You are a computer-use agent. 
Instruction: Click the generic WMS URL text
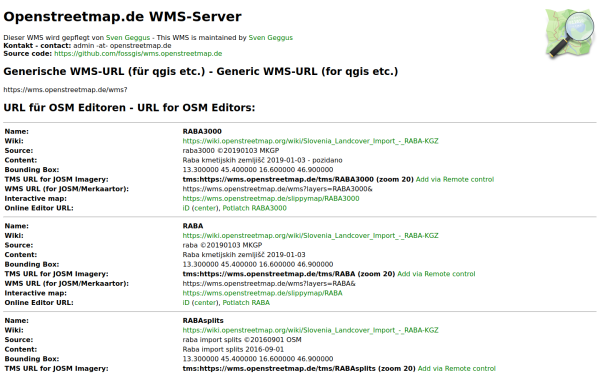pos(65,90)
